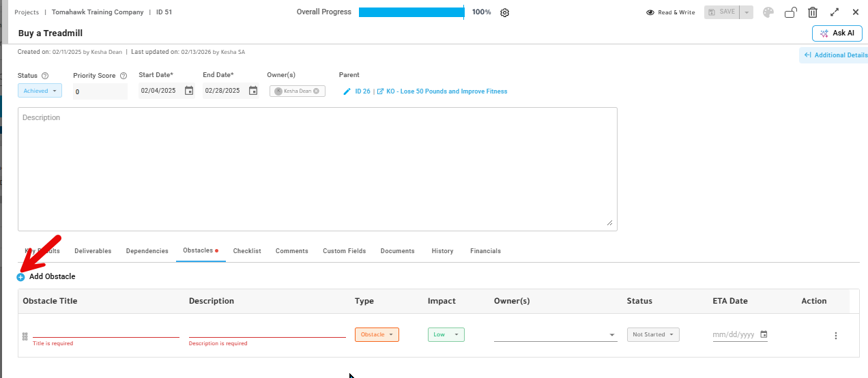868x378 pixels.
Task: Click the Priority Score input field
Action: coord(100,91)
